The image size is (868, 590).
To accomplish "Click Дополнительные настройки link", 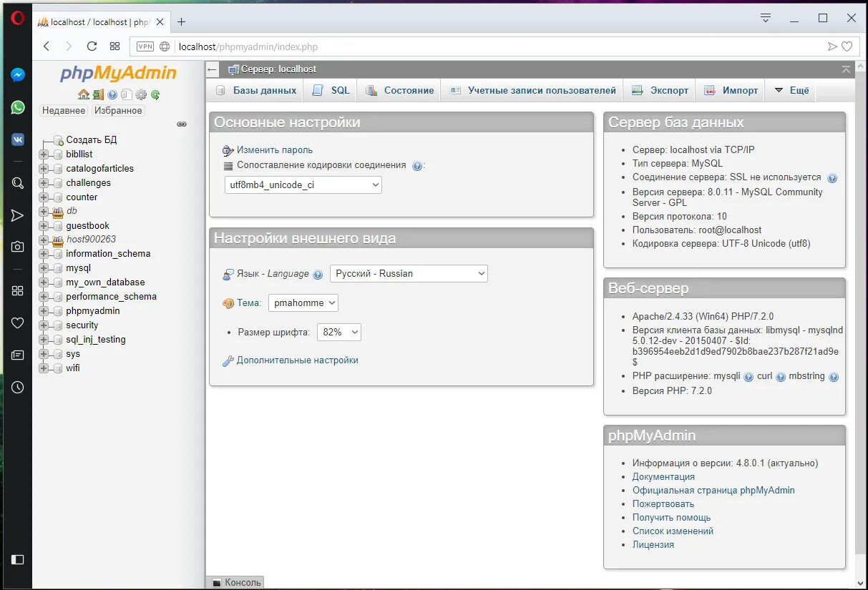I will coord(298,360).
